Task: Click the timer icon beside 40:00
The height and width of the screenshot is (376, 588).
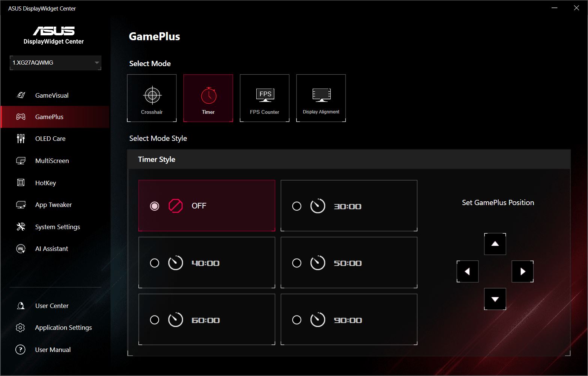Action: pyautogui.click(x=175, y=263)
